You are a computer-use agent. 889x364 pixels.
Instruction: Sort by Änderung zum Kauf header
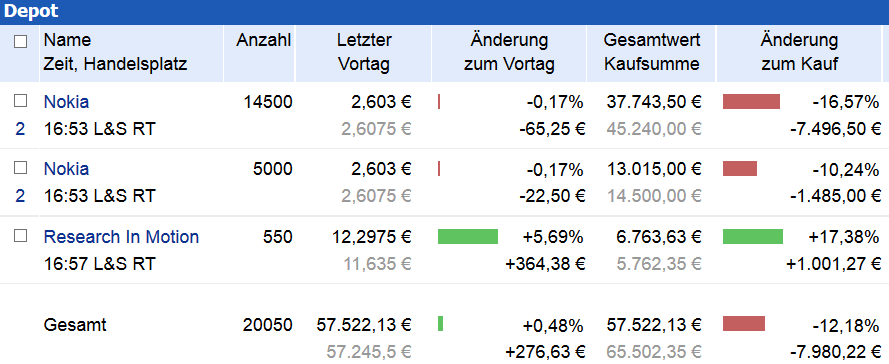coord(799,52)
